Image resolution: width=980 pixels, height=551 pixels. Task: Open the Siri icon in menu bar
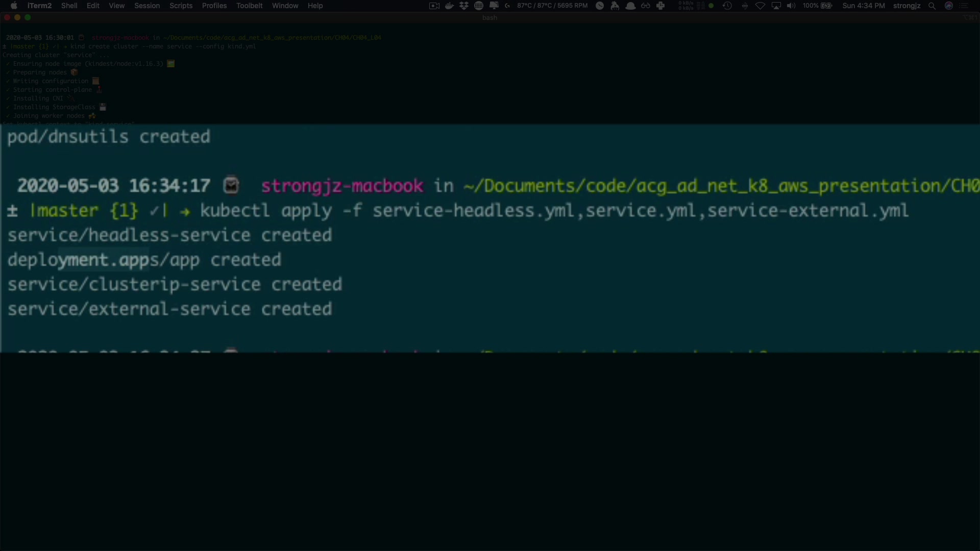(949, 6)
